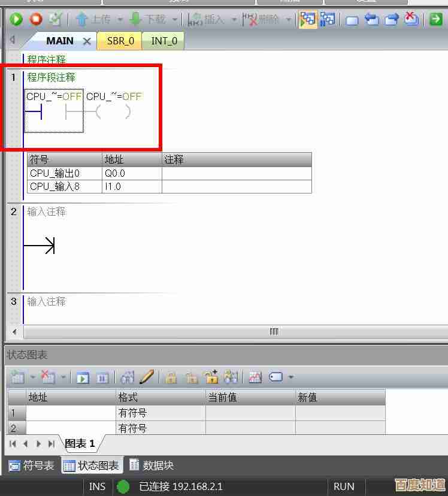Click the green arrow icon at toolbar end
The width and height of the screenshot is (448, 496).
tap(436, 19)
